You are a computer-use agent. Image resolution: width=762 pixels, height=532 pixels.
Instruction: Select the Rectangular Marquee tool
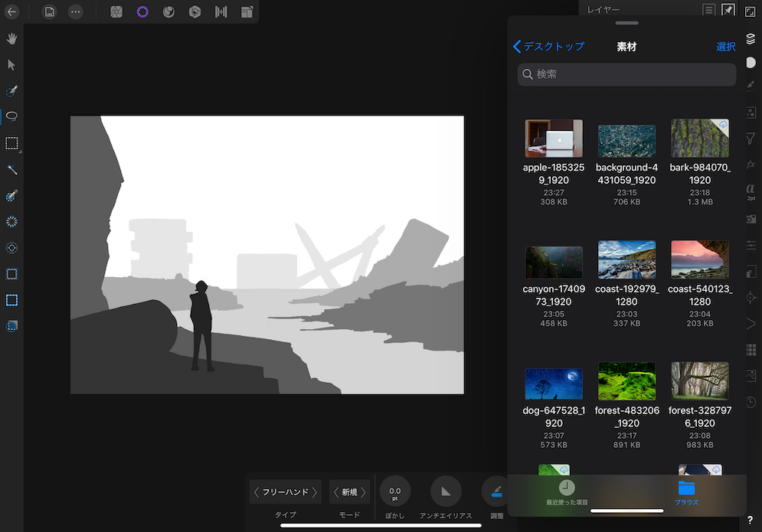pyautogui.click(x=12, y=143)
